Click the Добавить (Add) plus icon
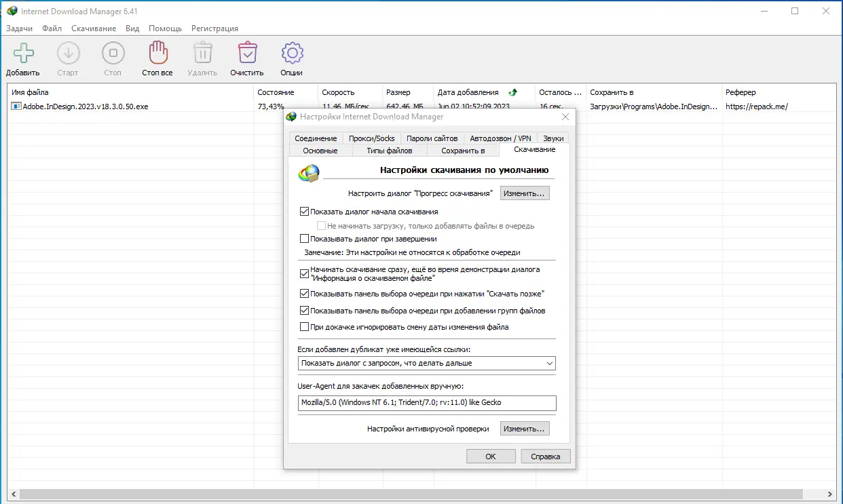This screenshot has width=843, height=504. [23, 53]
